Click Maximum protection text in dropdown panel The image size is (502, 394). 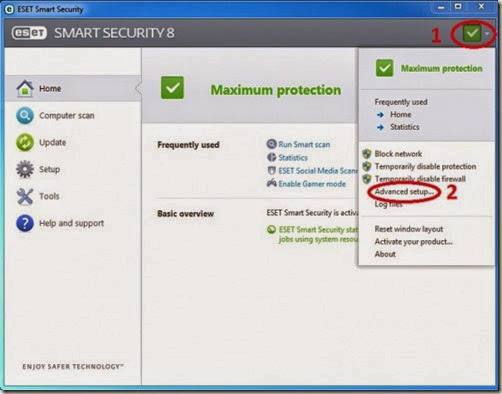click(x=442, y=68)
